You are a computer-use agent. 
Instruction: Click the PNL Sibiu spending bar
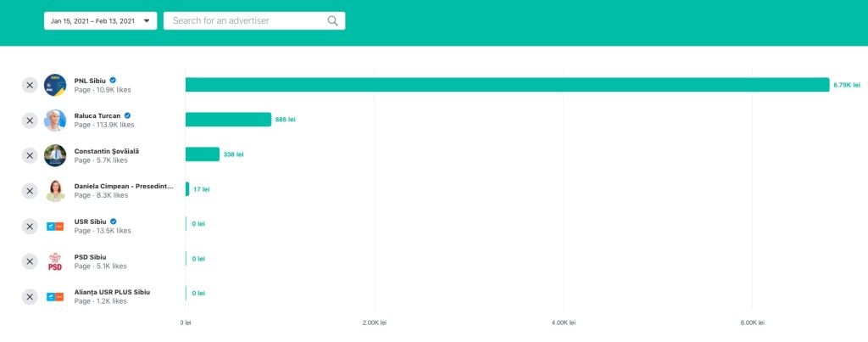click(x=507, y=85)
